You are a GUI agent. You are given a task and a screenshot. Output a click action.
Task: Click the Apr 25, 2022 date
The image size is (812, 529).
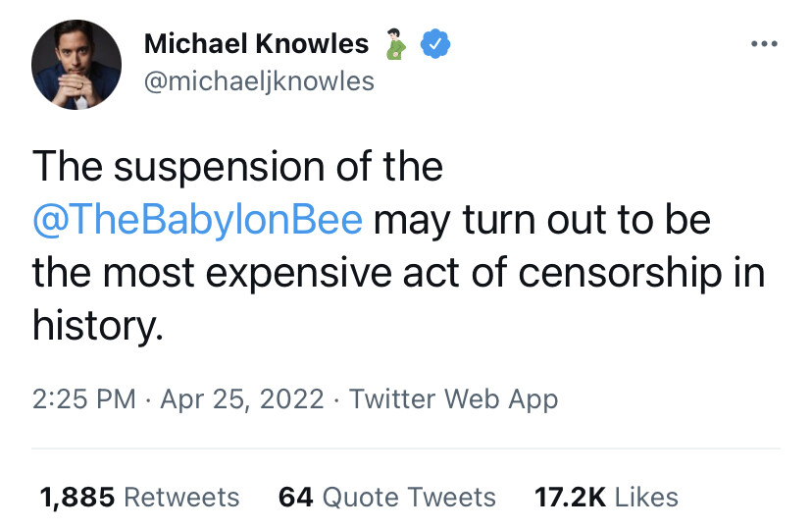[242, 399]
